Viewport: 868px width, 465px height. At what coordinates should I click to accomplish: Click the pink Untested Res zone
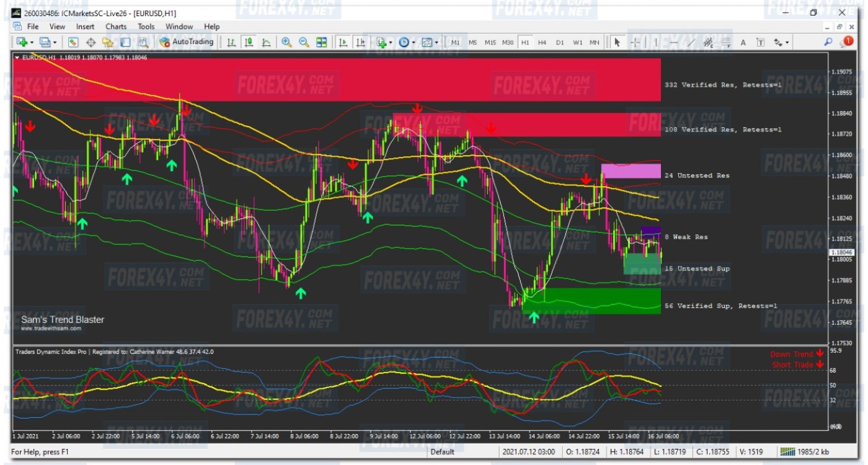631,171
